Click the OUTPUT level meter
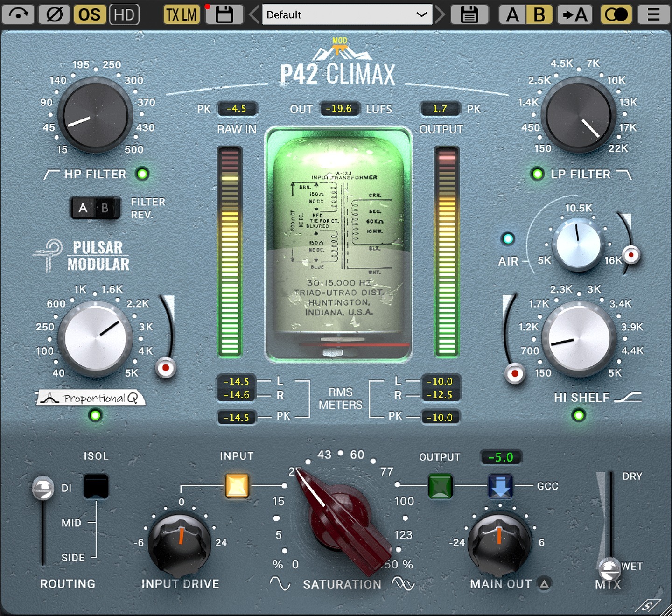Image resolution: width=672 pixels, height=616 pixels. coord(447,252)
